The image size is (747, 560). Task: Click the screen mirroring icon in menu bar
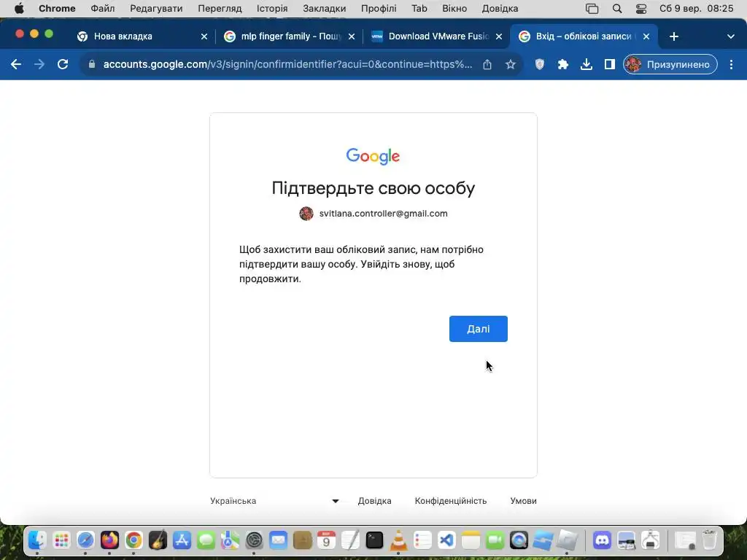click(x=592, y=9)
